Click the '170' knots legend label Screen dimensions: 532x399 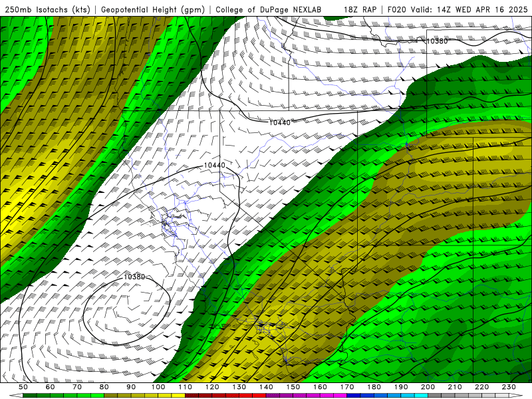click(x=346, y=387)
